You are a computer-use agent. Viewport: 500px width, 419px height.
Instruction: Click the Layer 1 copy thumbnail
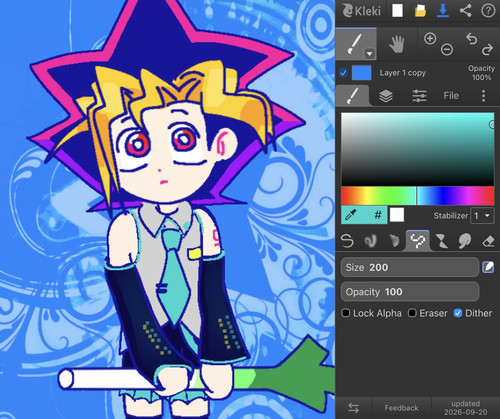362,73
